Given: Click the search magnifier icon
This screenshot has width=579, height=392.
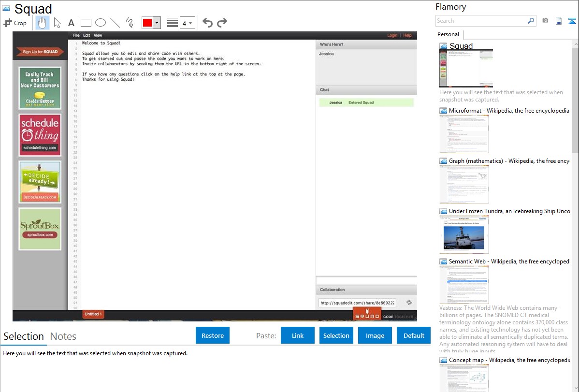Looking at the screenshot, I should [x=531, y=21].
